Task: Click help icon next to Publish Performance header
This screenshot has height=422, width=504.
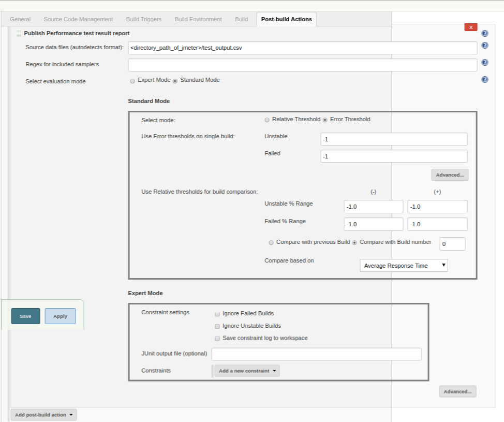Action: (x=484, y=33)
